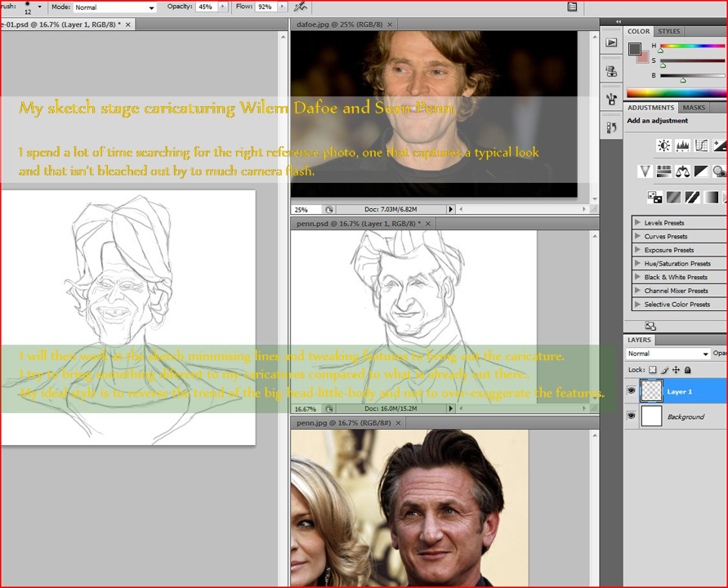Screen dimensions: 728x588
Task: Hide the Background layer eye icon
Action: (x=631, y=416)
